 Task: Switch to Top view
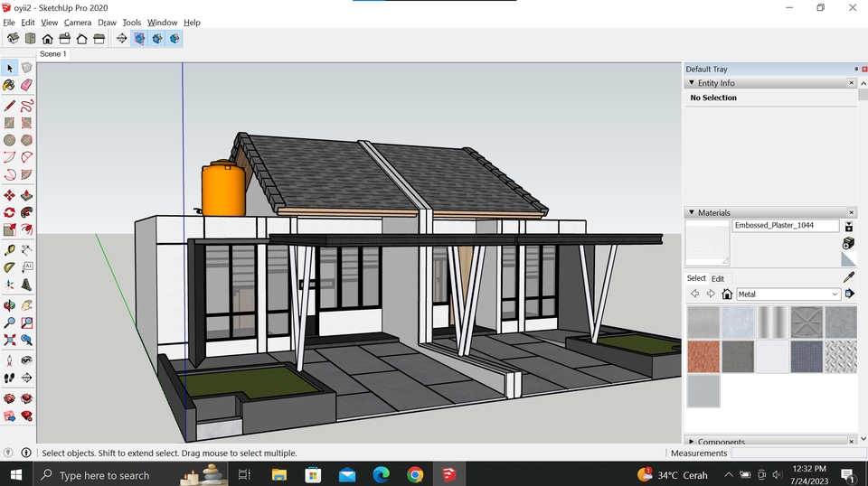(31, 39)
